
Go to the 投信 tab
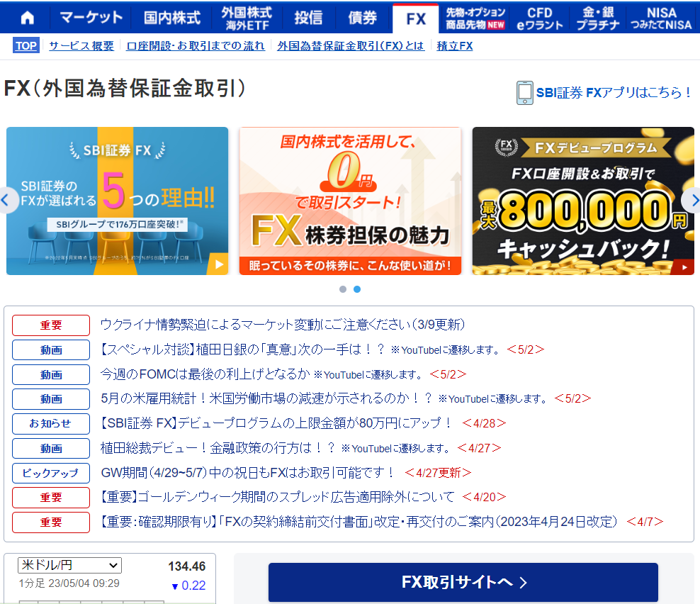coord(308,18)
